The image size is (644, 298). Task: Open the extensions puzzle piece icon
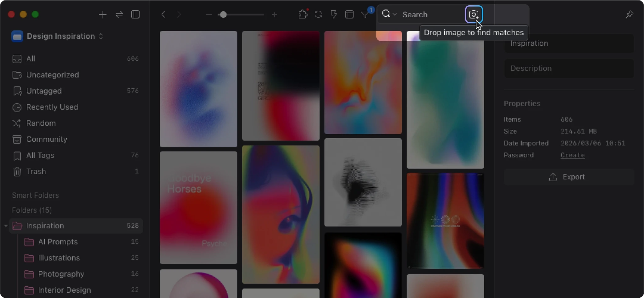[x=303, y=14]
